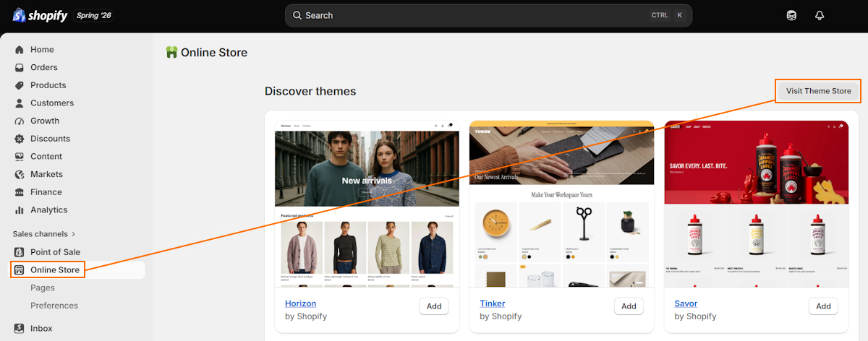
Task: Open the Pages submenu item
Action: (43, 288)
